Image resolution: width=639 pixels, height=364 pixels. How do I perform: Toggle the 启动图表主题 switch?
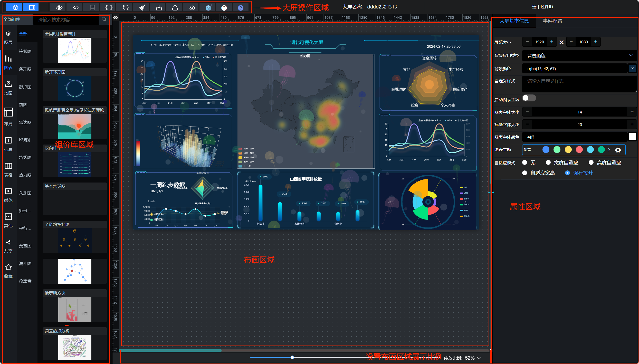pos(529,98)
